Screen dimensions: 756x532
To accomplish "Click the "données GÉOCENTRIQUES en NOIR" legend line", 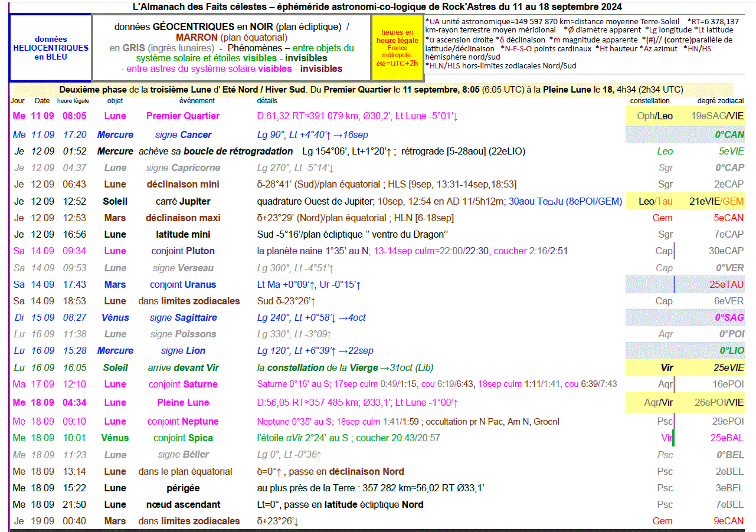I will [x=231, y=27].
